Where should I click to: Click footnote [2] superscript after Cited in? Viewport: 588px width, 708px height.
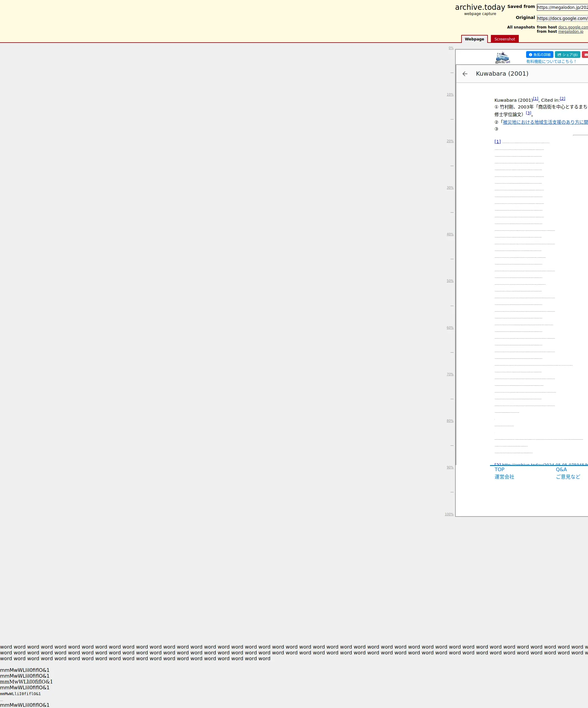click(562, 98)
